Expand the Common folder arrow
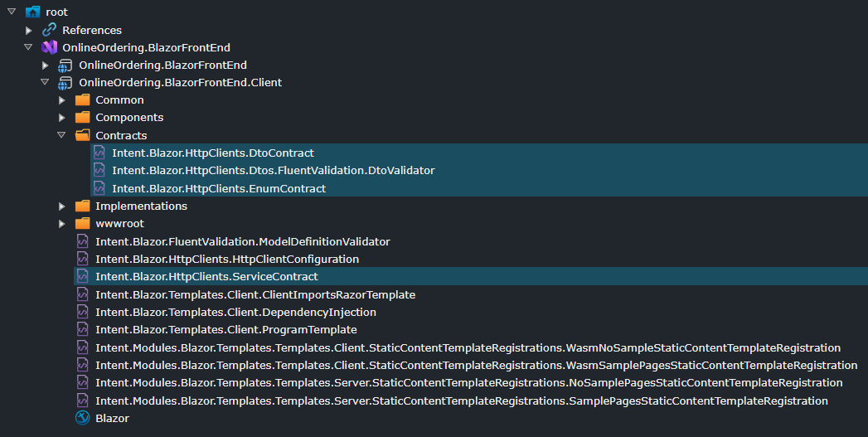 [62, 100]
